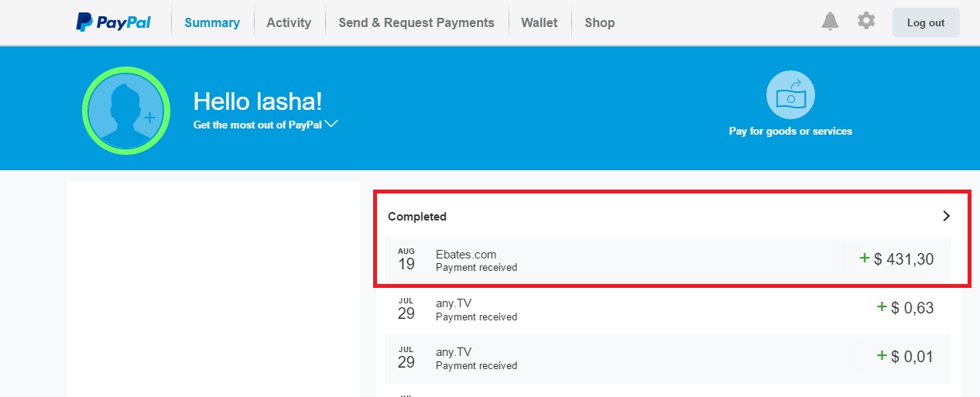
Task: Click 'Pay for goods or services' link
Action: [x=790, y=132]
